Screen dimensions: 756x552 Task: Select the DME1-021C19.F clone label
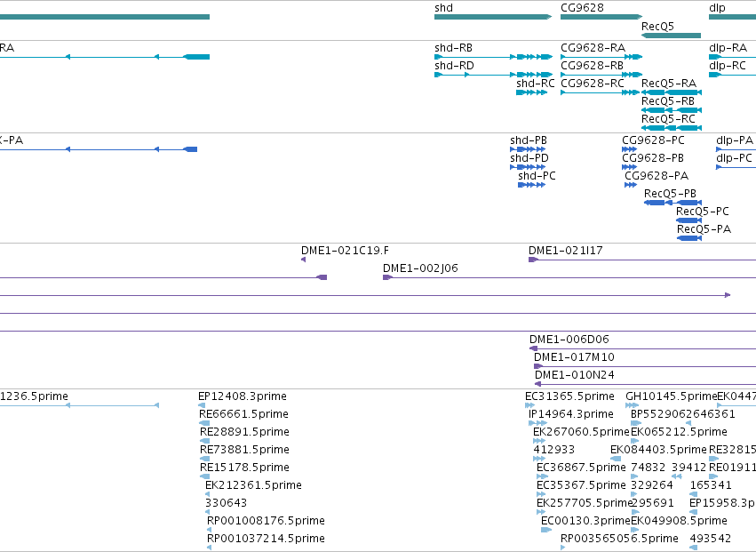click(345, 251)
